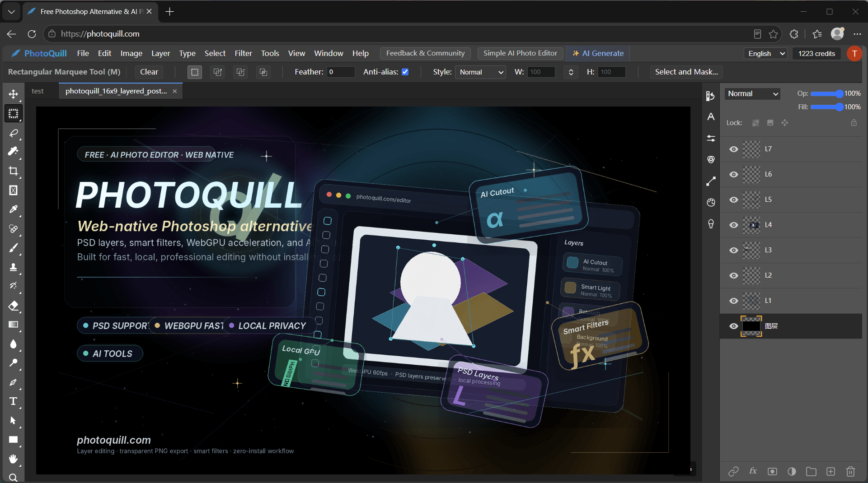The height and width of the screenshot is (483, 868).
Task: Click the link layers icon
Action: pos(733,471)
